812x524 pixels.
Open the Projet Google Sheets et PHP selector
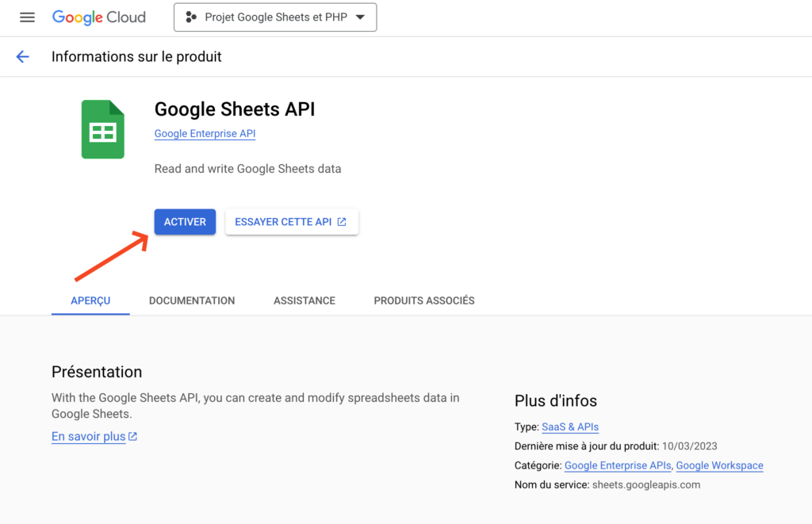(275, 17)
